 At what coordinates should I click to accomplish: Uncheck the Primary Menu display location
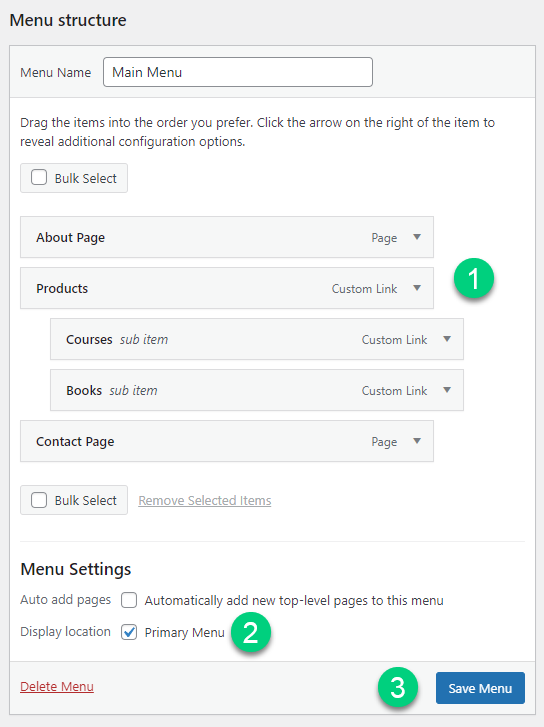click(x=129, y=632)
